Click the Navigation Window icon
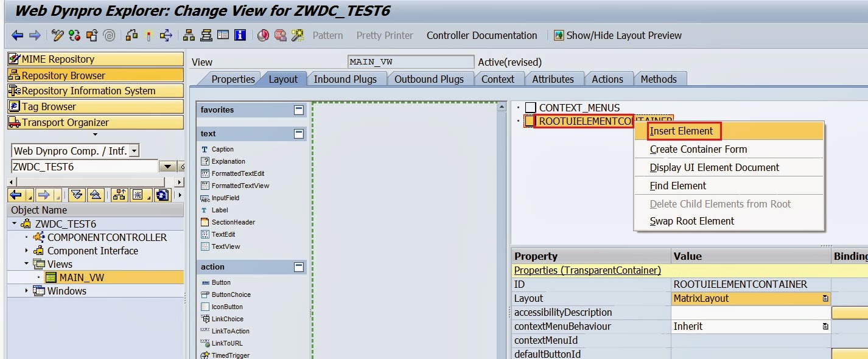Image resolution: width=868 pixels, height=359 pixels. [x=206, y=35]
